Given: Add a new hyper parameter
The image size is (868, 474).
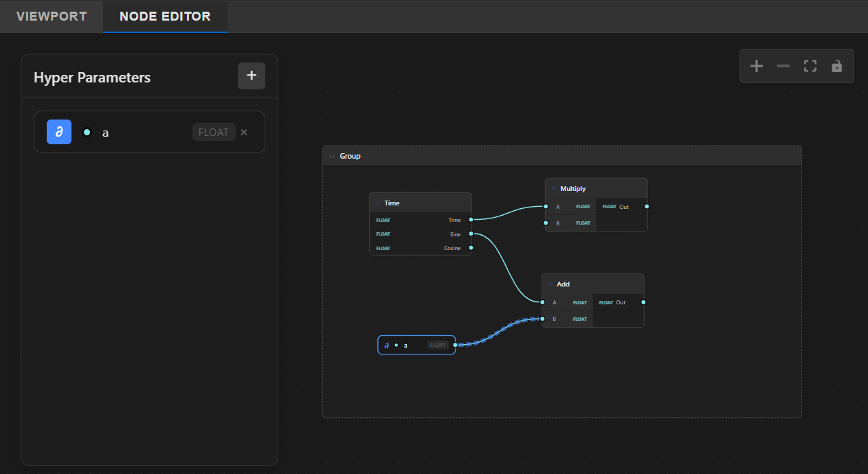Looking at the screenshot, I should pyautogui.click(x=251, y=76).
